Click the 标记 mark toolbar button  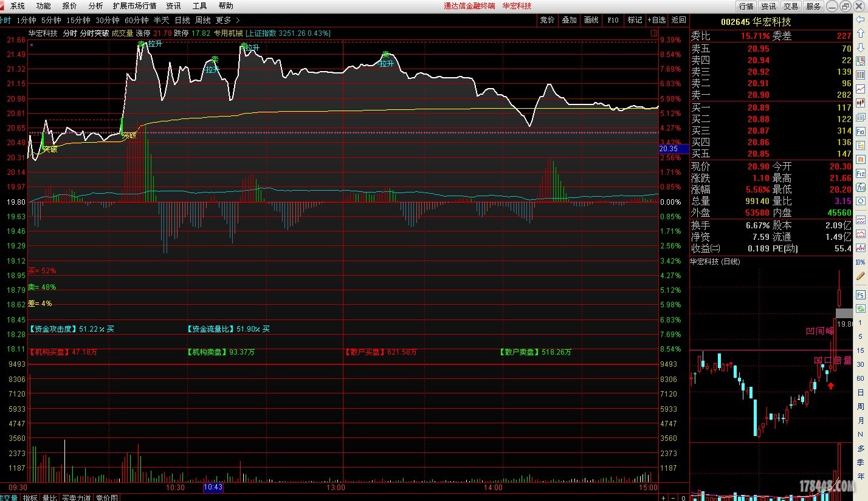coord(635,20)
